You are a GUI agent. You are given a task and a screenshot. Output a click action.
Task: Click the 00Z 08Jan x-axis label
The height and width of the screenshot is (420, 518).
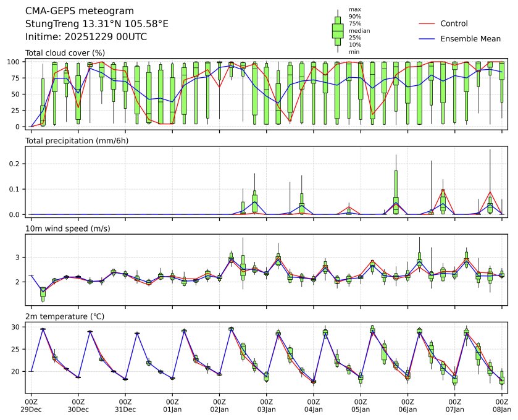point(502,405)
